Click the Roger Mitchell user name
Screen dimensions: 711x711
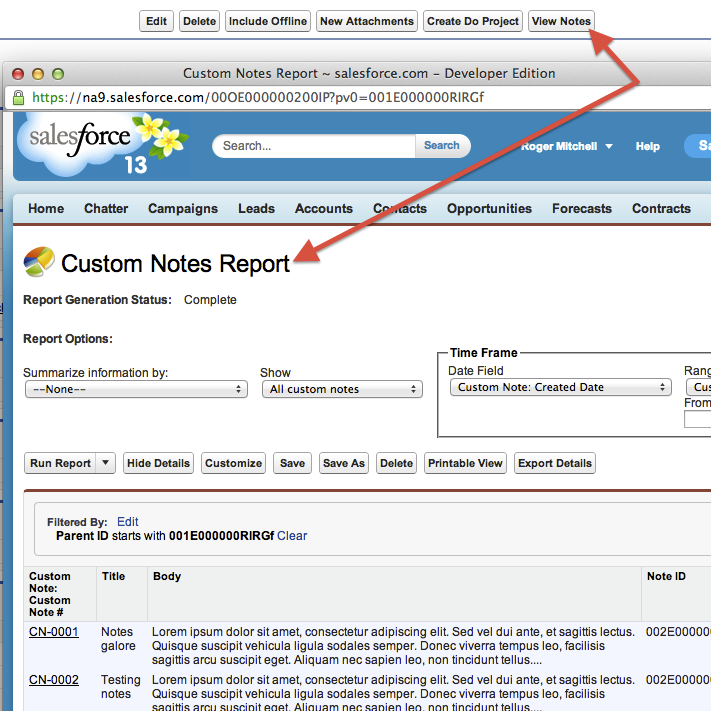559,146
